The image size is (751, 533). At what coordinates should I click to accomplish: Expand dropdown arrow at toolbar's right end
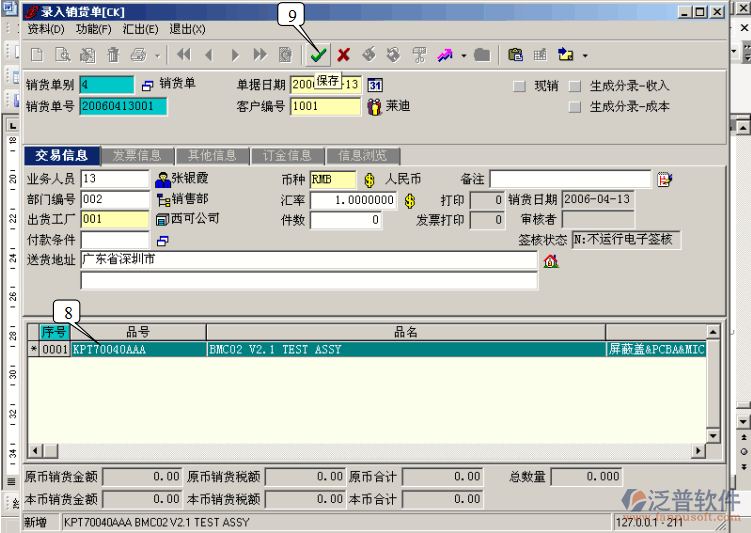pyautogui.click(x=585, y=55)
